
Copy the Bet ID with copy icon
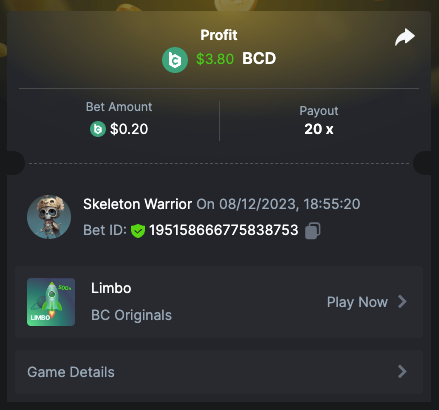tap(313, 231)
